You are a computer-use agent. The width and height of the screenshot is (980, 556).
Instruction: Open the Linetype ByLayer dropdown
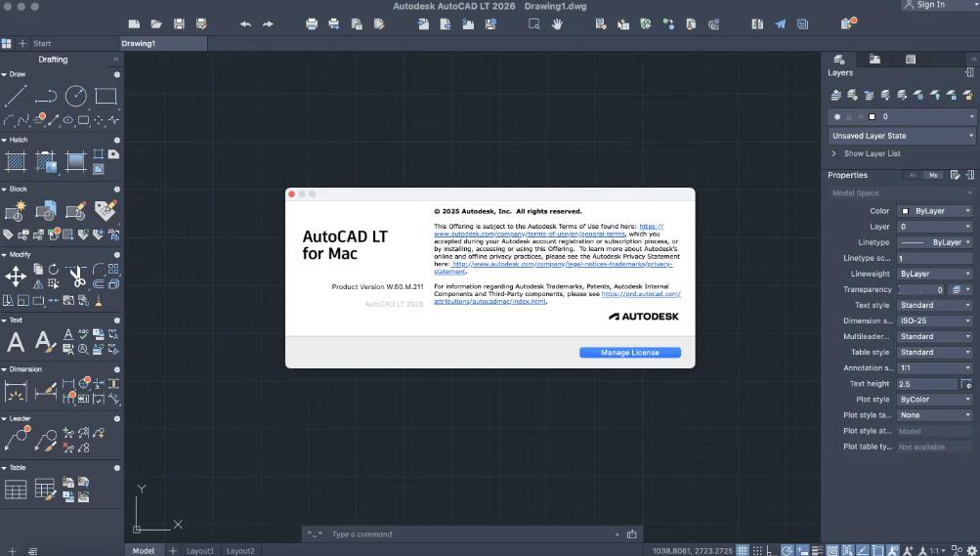[935, 242]
